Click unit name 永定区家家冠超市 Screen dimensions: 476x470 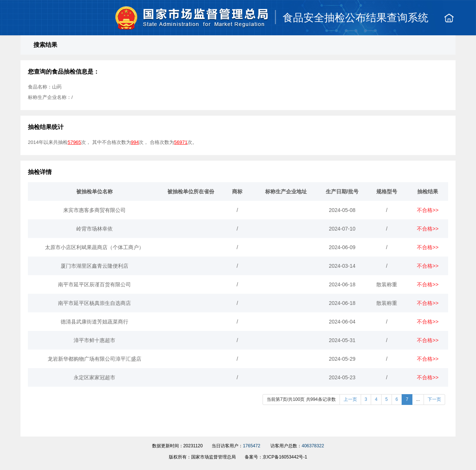[x=94, y=377]
